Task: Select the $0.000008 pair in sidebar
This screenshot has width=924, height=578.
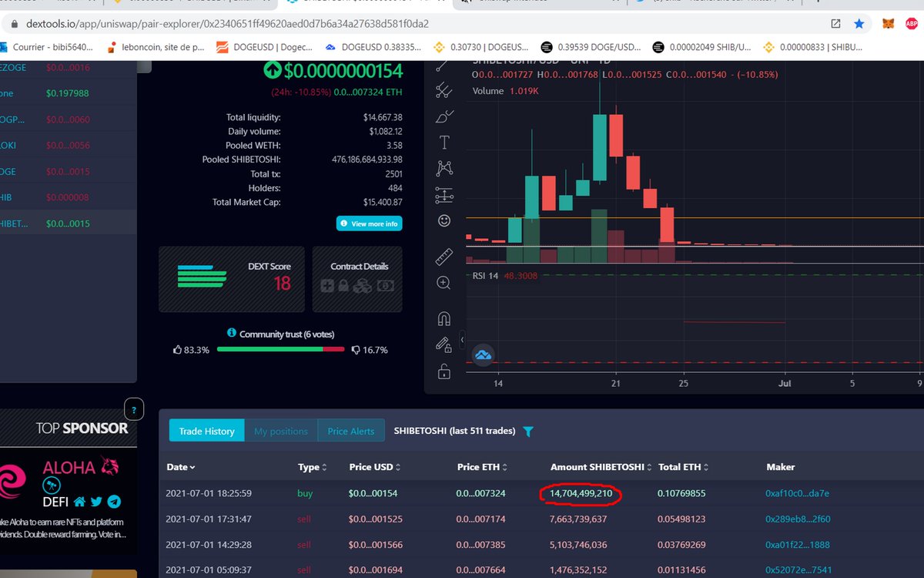Action: tap(68, 197)
